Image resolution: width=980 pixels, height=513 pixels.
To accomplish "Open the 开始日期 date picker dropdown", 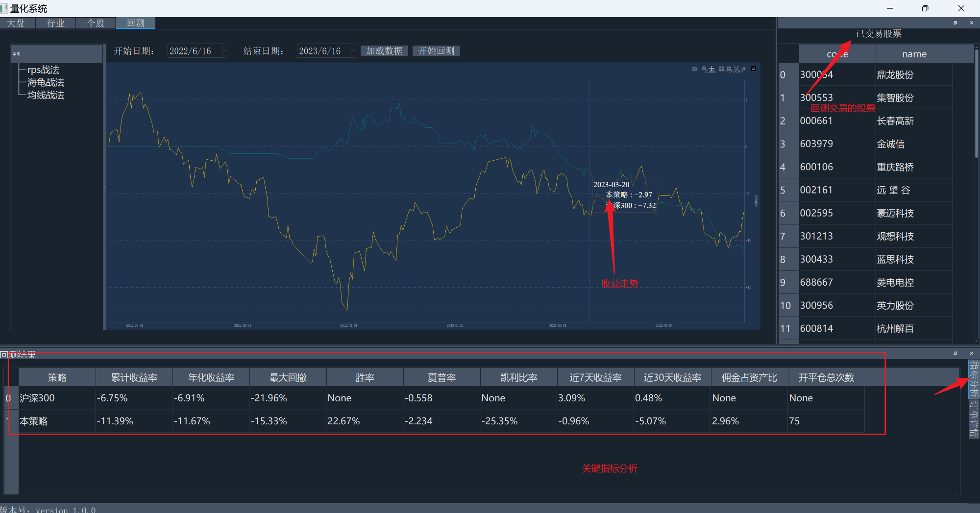I will click(x=223, y=50).
